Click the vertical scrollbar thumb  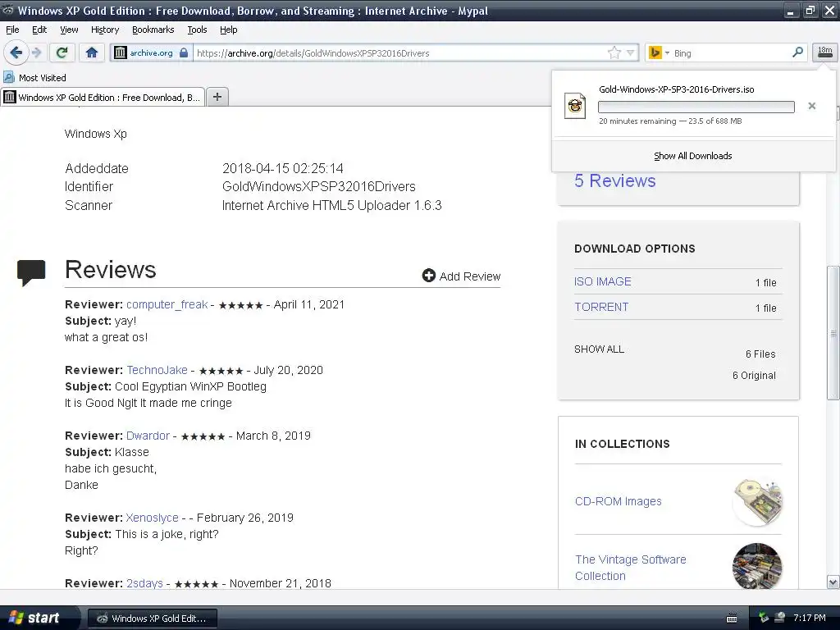click(x=833, y=333)
